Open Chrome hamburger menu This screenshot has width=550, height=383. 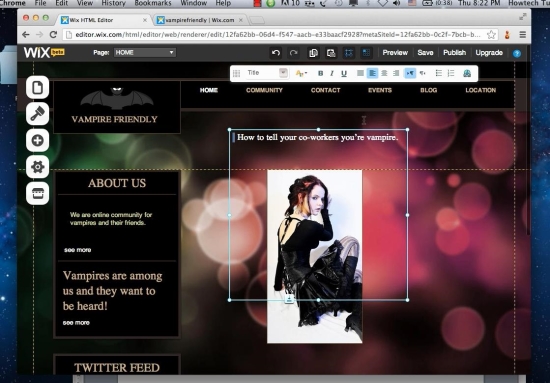(x=523, y=34)
